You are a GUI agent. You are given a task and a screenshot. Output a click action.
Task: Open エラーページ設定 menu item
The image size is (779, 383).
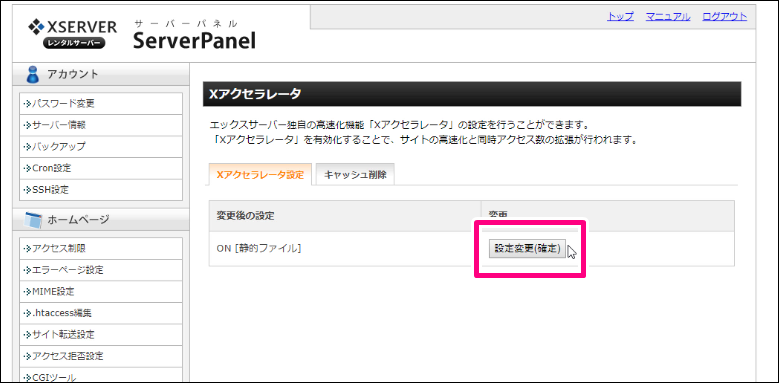click(101, 270)
